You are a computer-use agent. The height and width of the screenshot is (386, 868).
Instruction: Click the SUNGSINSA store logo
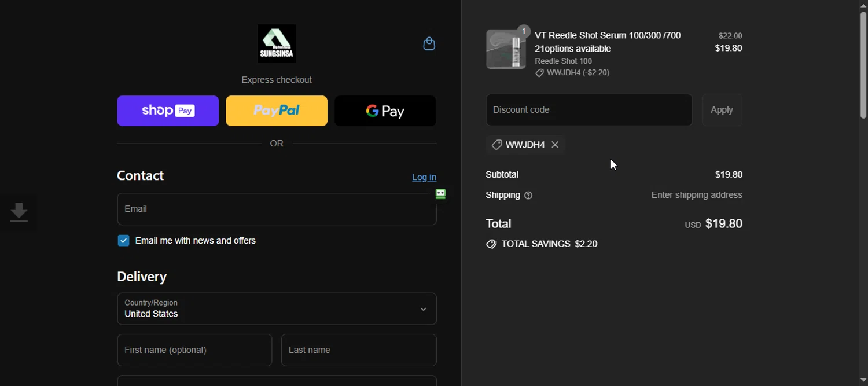coord(277,43)
